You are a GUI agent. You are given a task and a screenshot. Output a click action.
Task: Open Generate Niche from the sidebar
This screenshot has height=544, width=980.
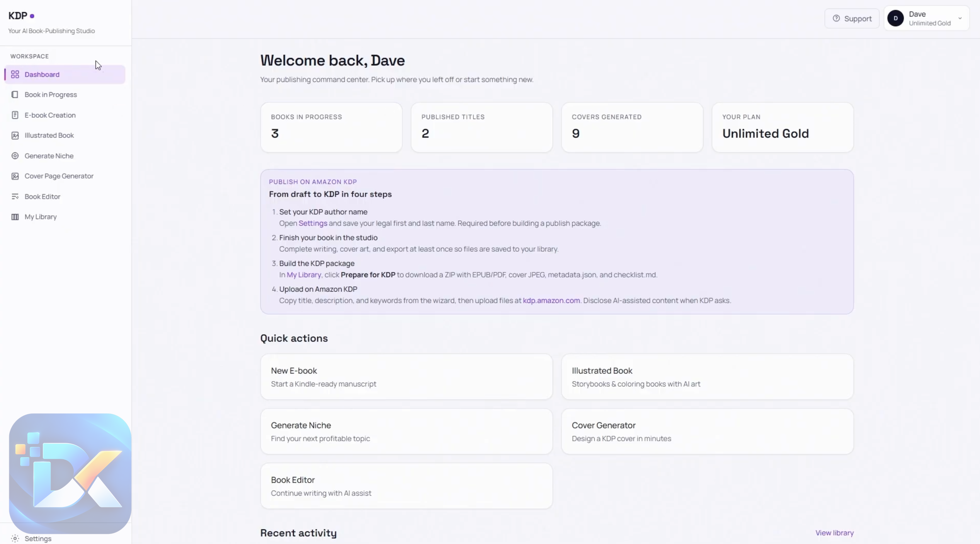point(65,156)
